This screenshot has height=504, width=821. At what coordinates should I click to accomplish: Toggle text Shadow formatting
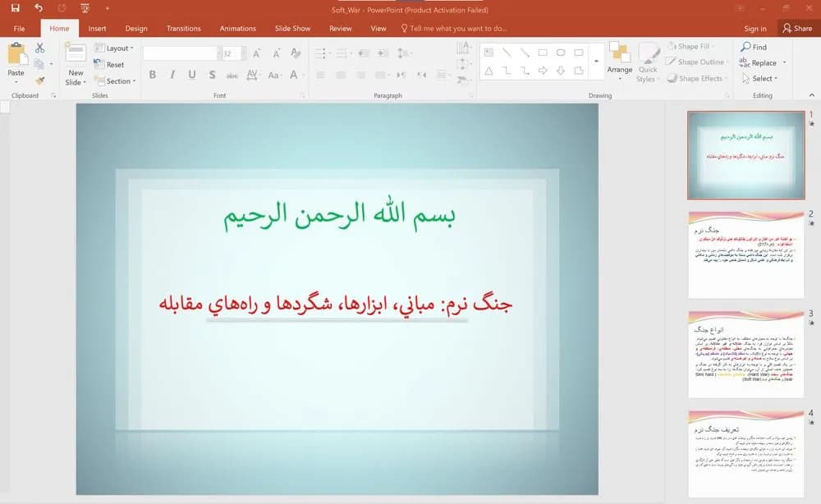212,75
